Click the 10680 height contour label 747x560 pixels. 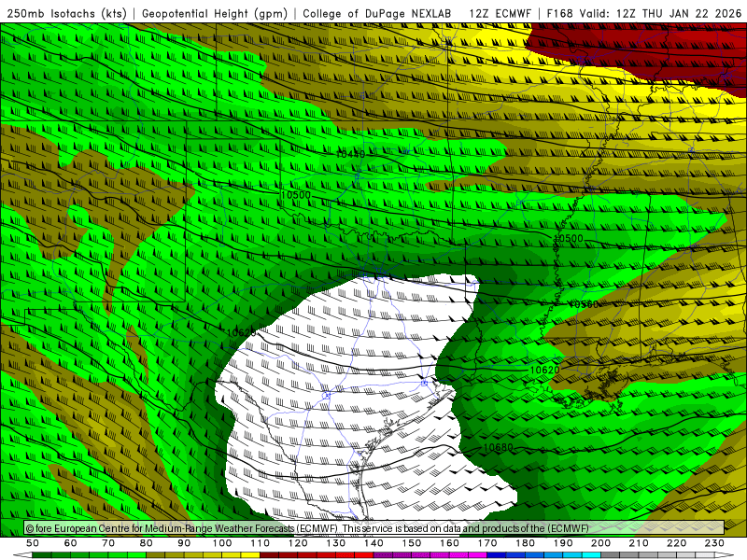pos(499,448)
